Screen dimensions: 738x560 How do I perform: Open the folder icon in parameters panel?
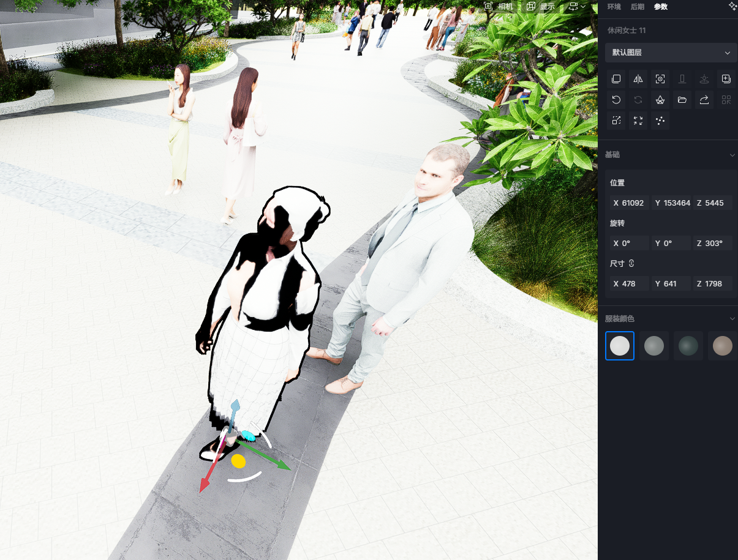coord(682,100)
